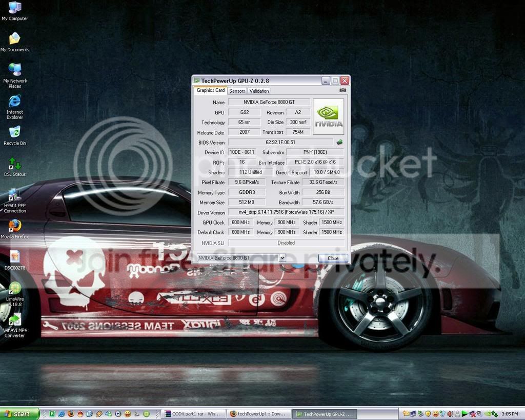Click the Texture Fillrate value 33.6 GTexel/s
This screenshot has width=525, height=420.
pos(323,182)
